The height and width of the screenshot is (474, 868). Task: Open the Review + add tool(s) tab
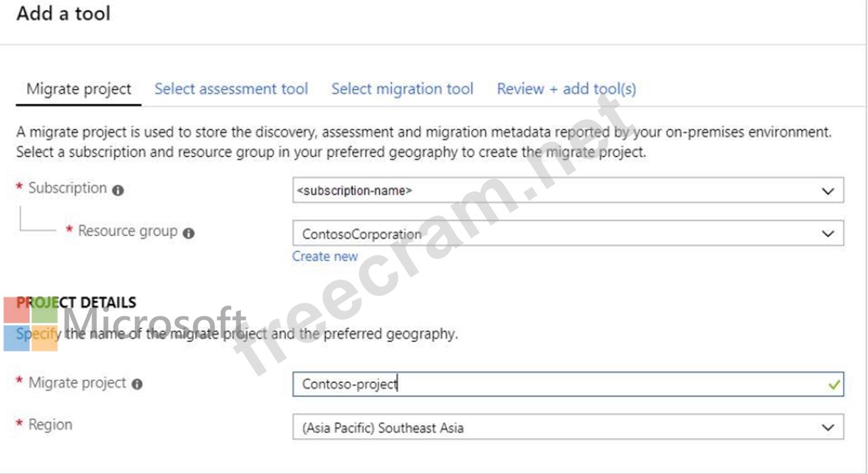click(x=566, y=89)
